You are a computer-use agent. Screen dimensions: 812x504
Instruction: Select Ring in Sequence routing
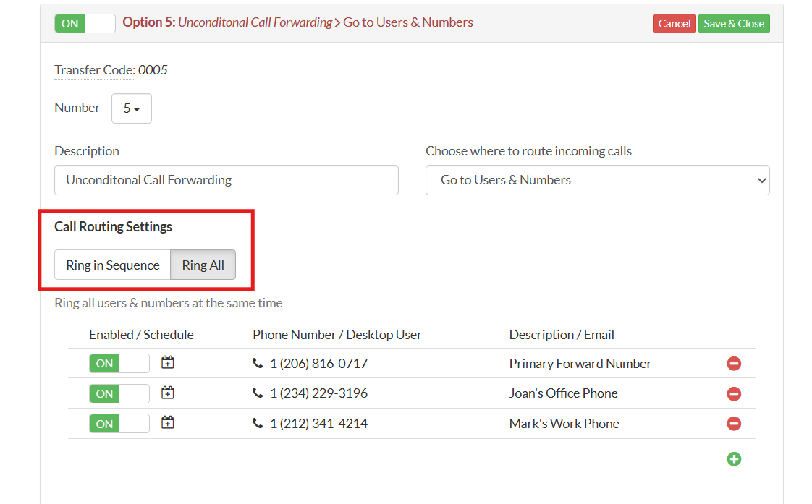[x=112, y=265]
